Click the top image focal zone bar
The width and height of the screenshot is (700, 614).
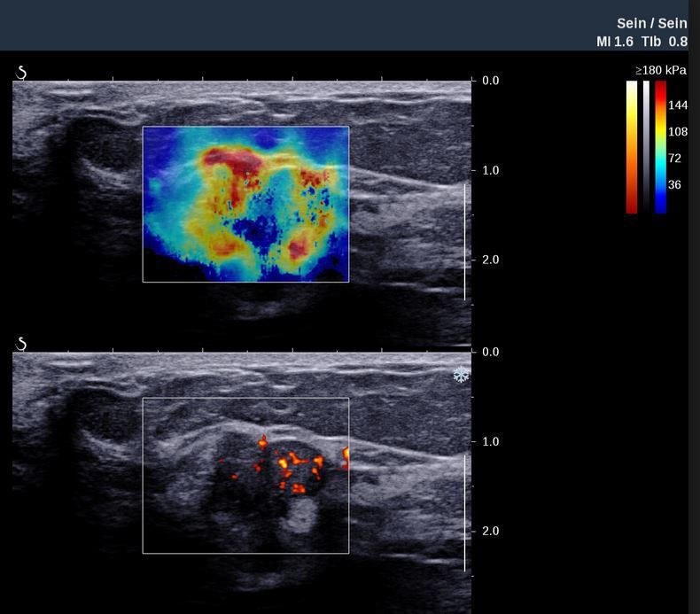464,242
